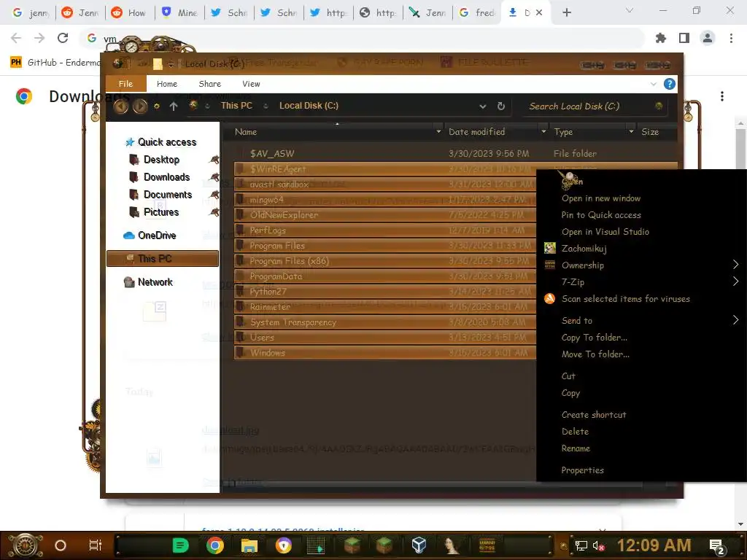Open the Name column filter dropdown
This screenshot has height=560, width=747.
click(x=438, y=131)
